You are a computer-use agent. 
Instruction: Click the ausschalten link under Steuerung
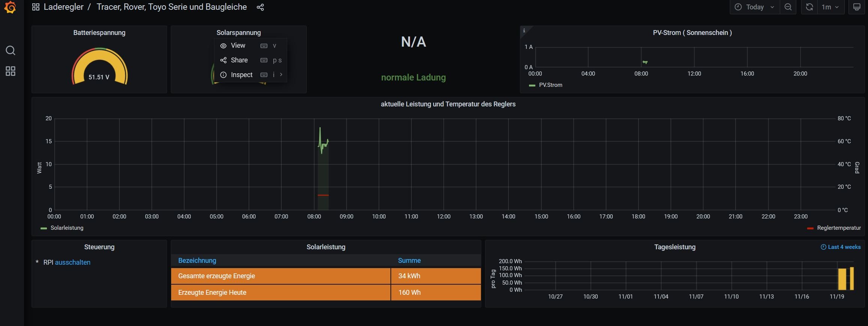click(72, 262)
